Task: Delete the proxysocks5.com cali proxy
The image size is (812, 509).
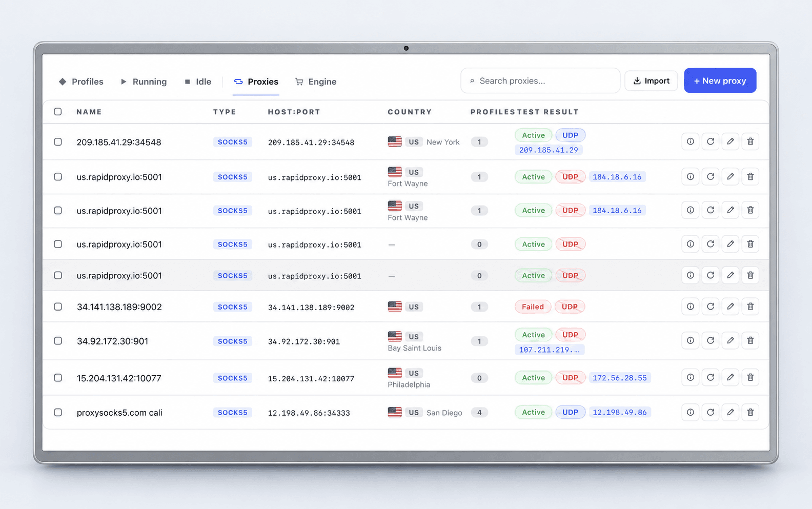Action: click(x=750, y=412)
